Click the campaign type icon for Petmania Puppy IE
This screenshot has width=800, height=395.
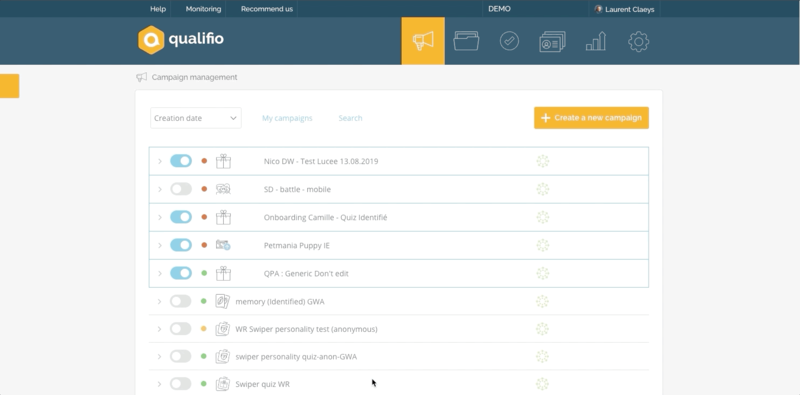223,245
